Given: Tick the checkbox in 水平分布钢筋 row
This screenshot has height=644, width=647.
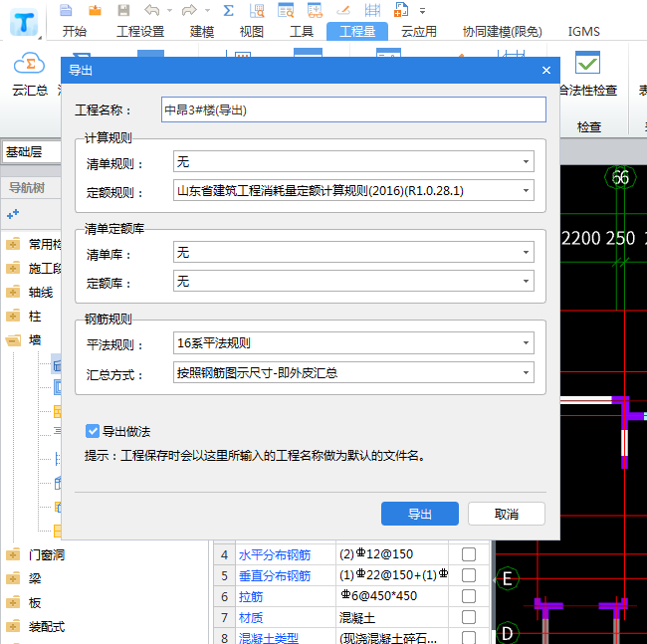Looking at the screenshot, I should pyautogui.click(x=469, y=554).
